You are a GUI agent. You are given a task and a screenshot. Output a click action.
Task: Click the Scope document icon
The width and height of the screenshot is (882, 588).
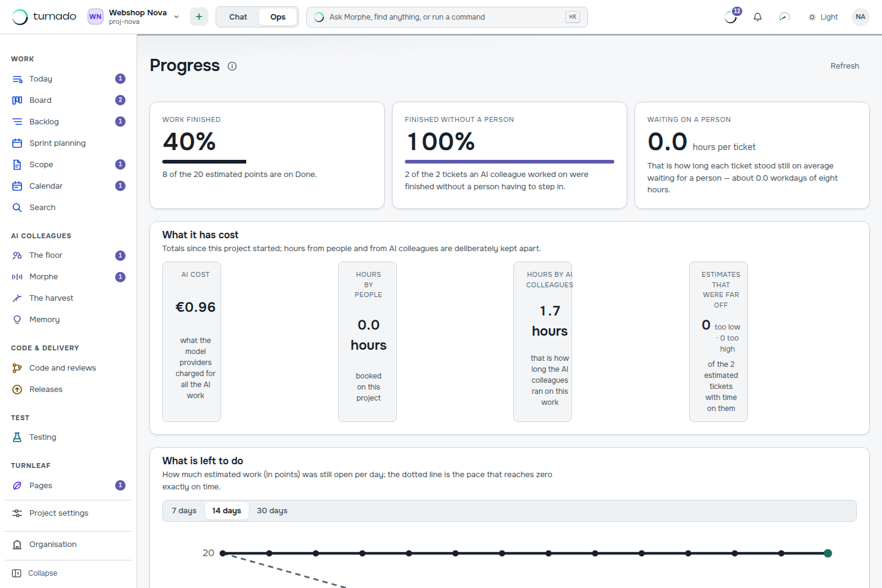pyautogui.click(x=17, y=165)
